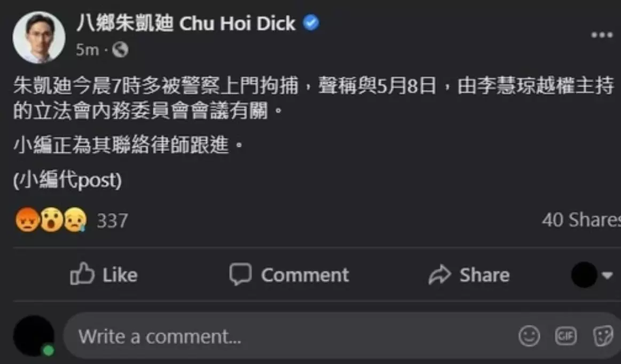Screen dimensions: 621x364
Task: View the 40 Shares list
Action: click(x=581, y=220)
